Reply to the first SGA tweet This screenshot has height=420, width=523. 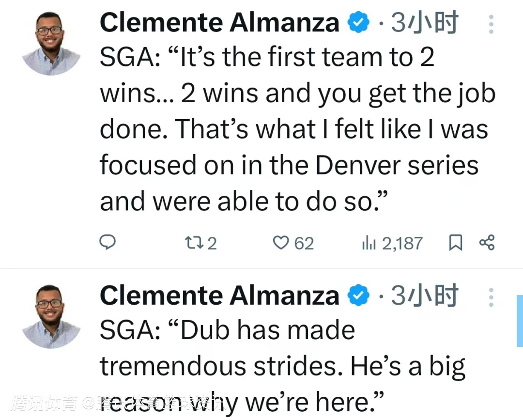108,242
